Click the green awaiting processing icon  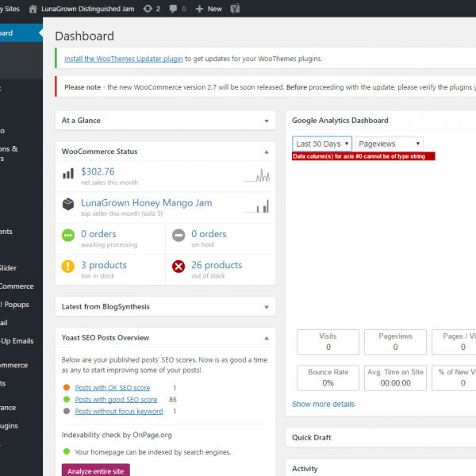tap(68, 236)
